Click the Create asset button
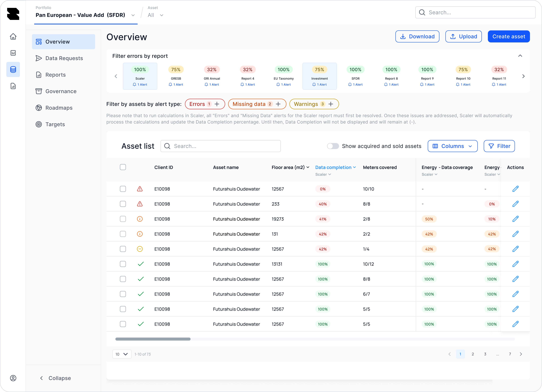542x392 pixels. click(x=509, y=37)
